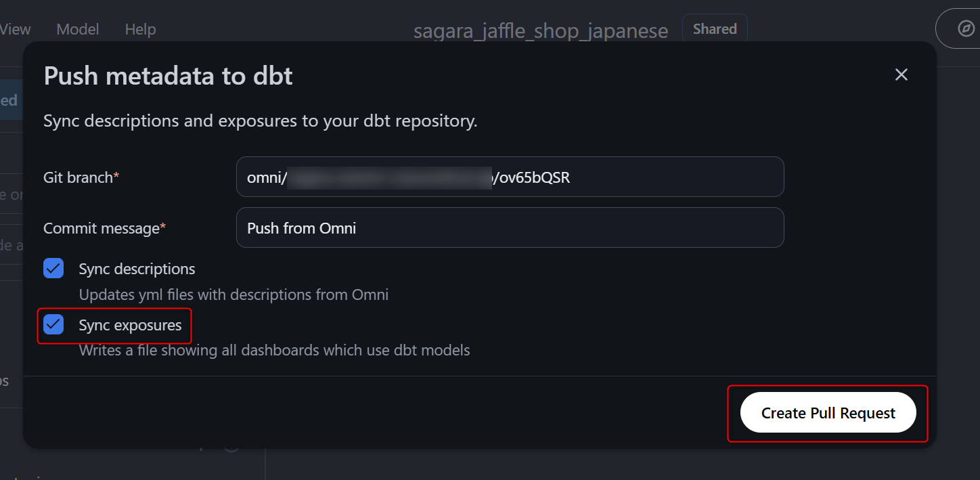Click into the Commit message field
Image resolution: width=980 pixels, height=480 pixels.
coord(510,227)
